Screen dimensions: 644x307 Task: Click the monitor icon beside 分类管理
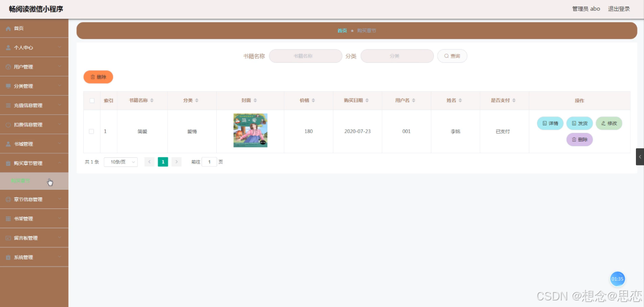coord(8,86)
